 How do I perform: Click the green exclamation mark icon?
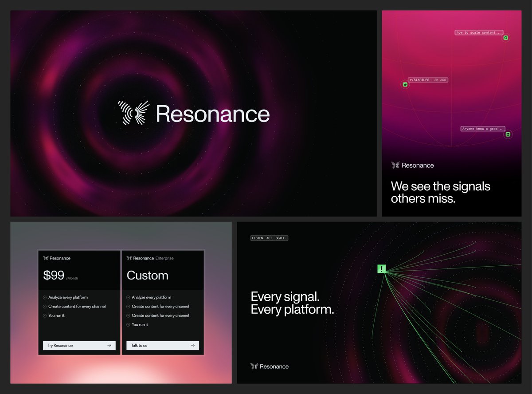382,268
